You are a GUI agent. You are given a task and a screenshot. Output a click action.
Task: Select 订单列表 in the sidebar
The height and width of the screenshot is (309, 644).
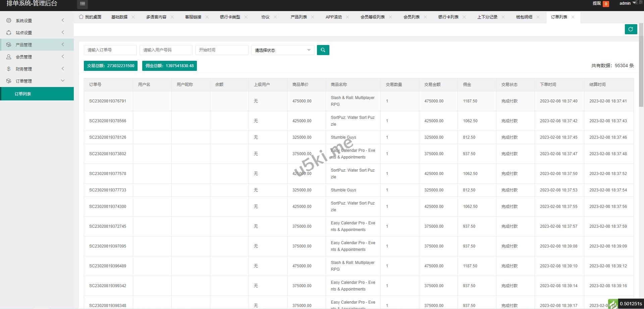point(23,94)
